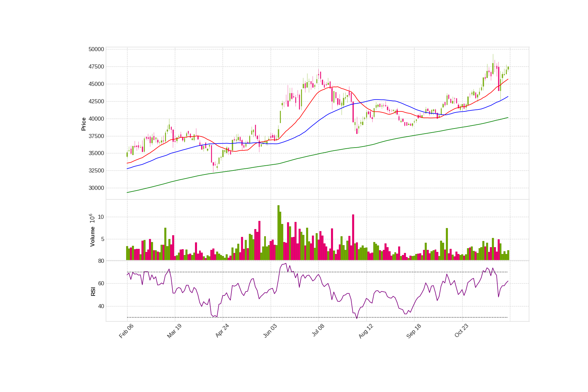The image size is (588, 392).
Task: Click the volume tick label 10
Action: point(101,217)
